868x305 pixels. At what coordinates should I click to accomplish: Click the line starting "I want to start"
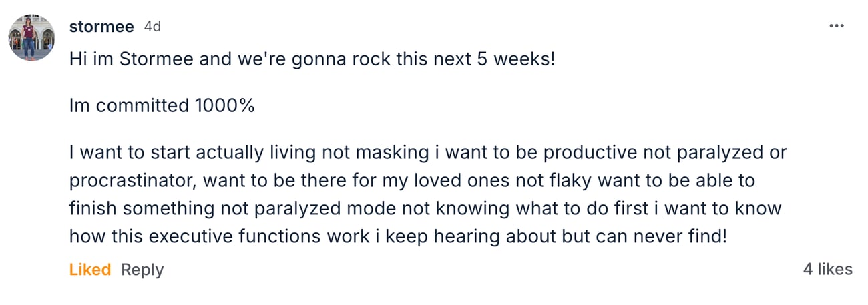427,152
